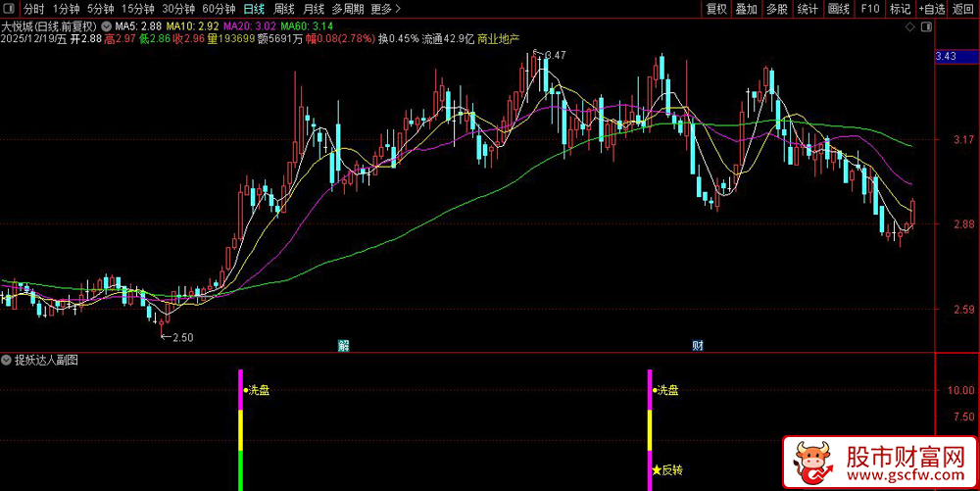This screenshot has height=491, width=980.
Task: Click the 换0.45% turnover value
Action: [x=398, y=39]
